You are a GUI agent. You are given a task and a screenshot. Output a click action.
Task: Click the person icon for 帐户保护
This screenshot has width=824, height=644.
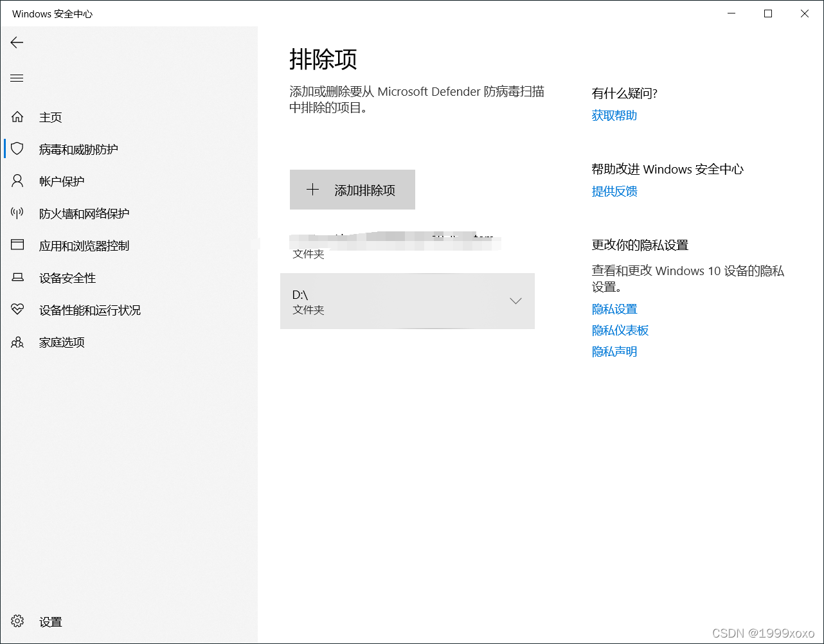[17, 181]
